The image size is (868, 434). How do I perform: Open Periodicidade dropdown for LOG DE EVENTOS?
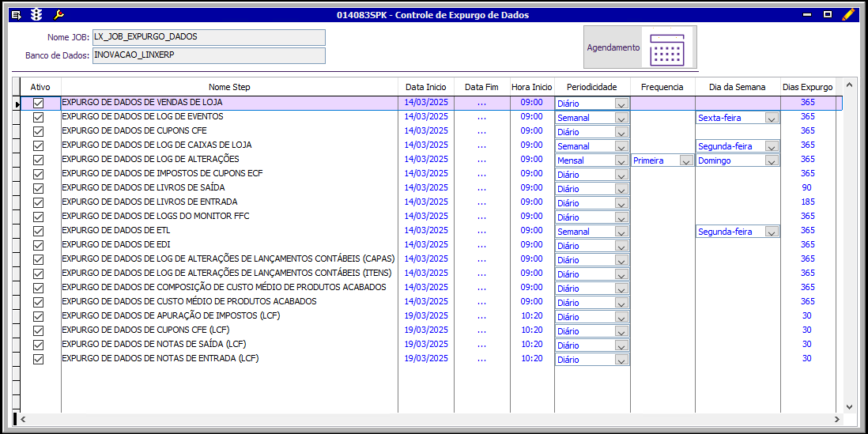(x=621, y=118)
